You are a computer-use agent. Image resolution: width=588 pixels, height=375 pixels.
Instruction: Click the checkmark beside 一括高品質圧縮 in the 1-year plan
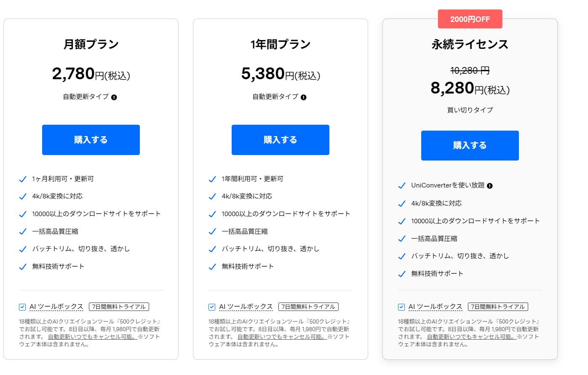tap(212, 231)
